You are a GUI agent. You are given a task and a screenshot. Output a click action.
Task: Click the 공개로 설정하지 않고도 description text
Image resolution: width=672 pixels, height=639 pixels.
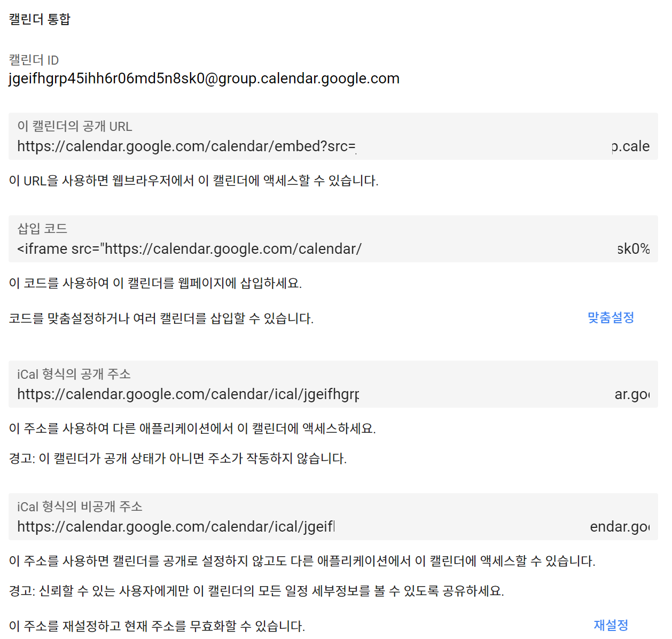pyautogui.click(x=302, y=561)
